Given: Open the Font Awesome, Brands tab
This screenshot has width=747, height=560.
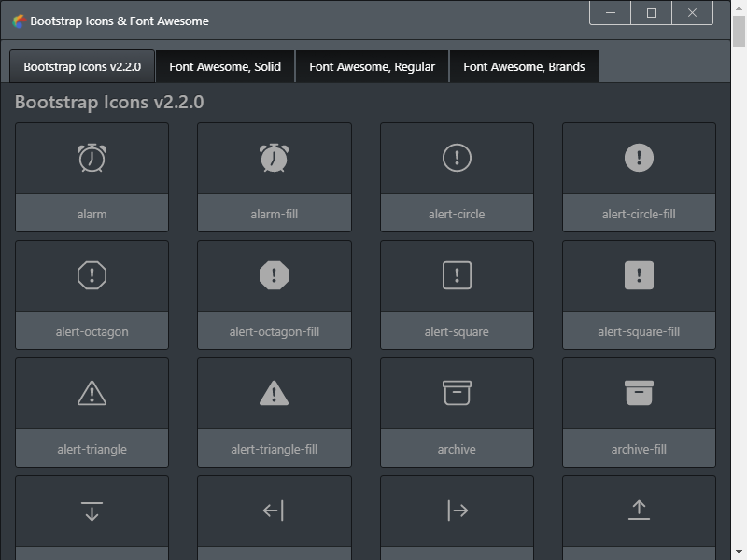Looking at the screenshot, I should tap(524, 66).
